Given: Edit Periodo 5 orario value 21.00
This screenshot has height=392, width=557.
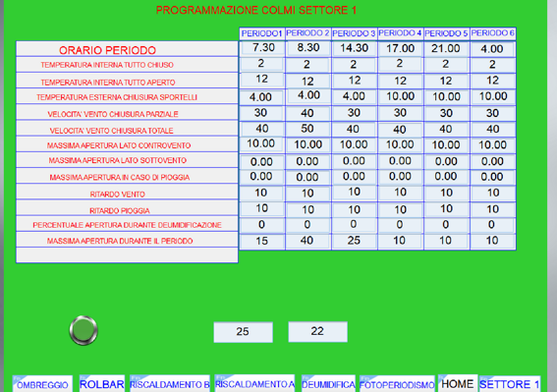Looking at the screenshot, I should 447,48.
